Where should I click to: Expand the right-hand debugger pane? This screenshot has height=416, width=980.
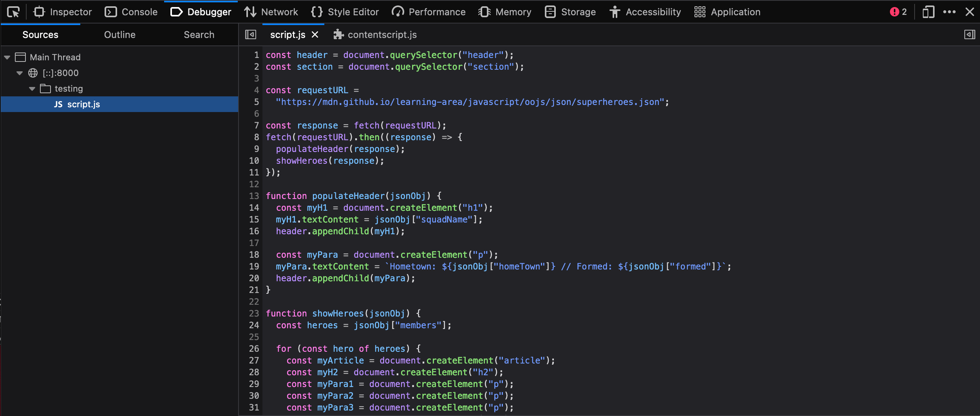click(x=969, y=34)
